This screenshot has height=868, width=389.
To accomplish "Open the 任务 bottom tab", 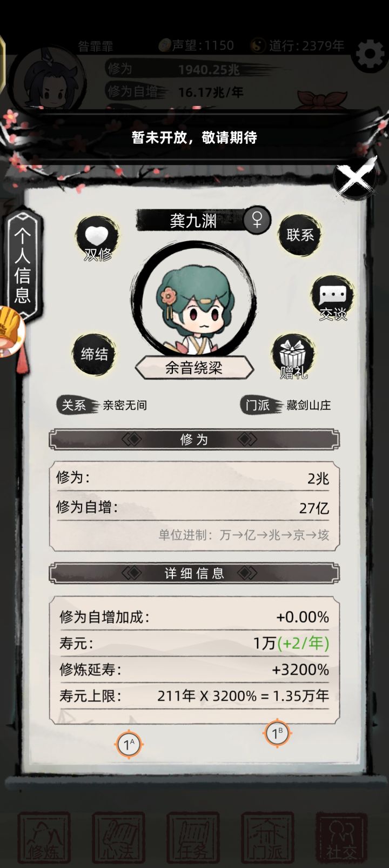I will (x=193, y=838).
